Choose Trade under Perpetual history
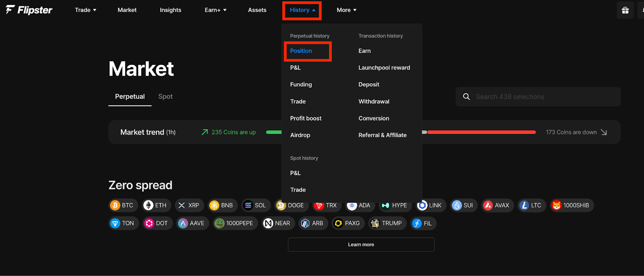The height and width of the screenshot is (276, 644). (298, 101)
